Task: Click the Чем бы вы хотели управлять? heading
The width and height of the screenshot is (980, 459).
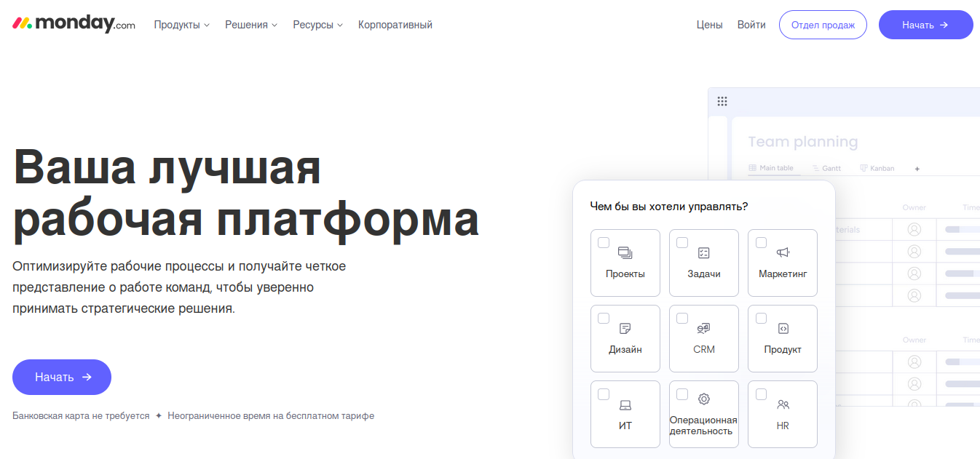Action: click(669, 207)
